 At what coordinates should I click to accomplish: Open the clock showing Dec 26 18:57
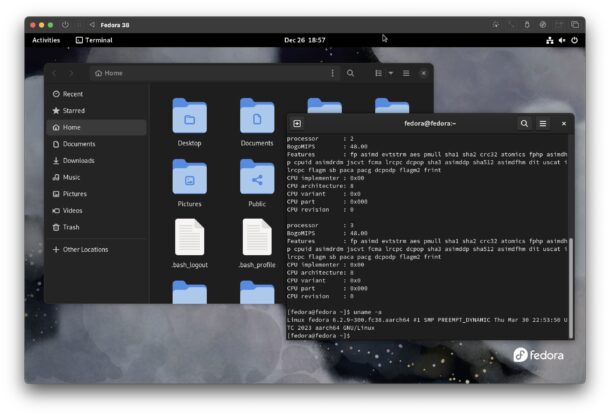pos(304,40)
